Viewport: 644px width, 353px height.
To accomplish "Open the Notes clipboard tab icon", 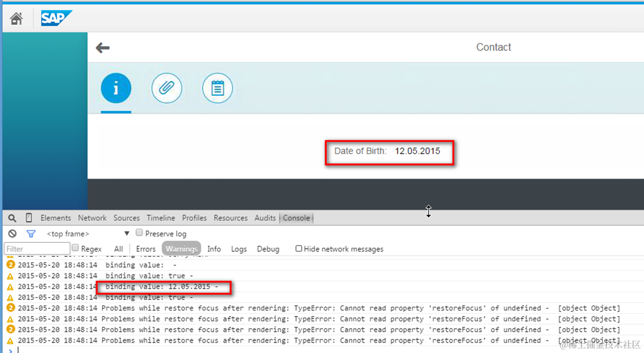I will pos(217,89).
